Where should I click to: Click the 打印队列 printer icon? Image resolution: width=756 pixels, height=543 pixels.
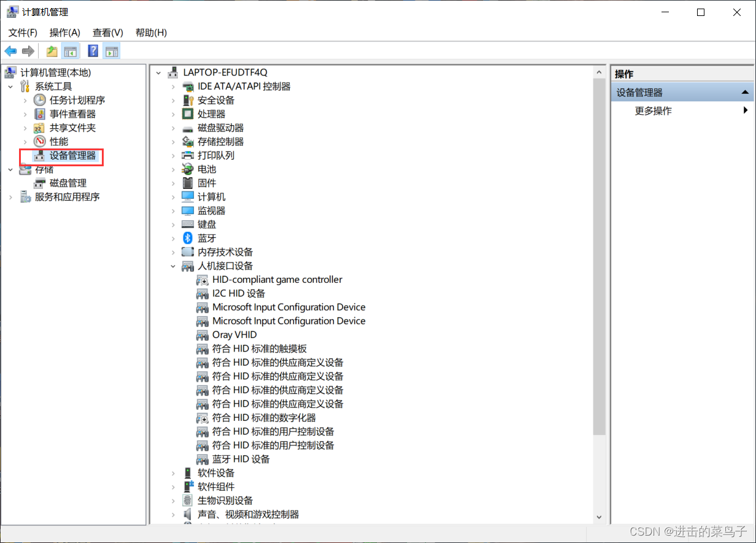click(188, 155)
